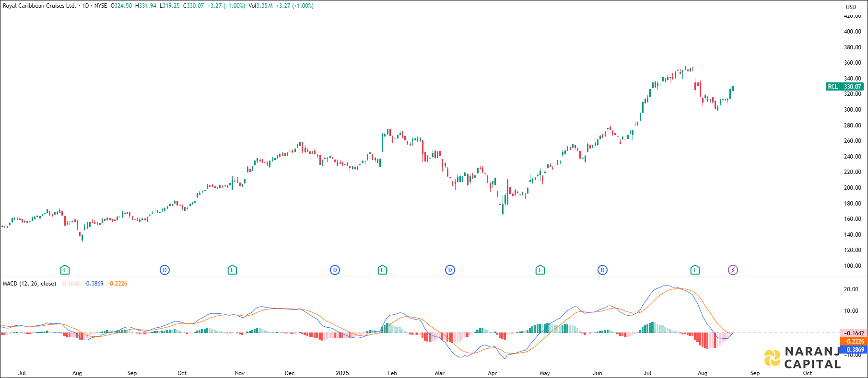Click the Dec label on time axis
The height and width of the screenshot is (378, 868).
pyautogui.click(x=290, y=373)
